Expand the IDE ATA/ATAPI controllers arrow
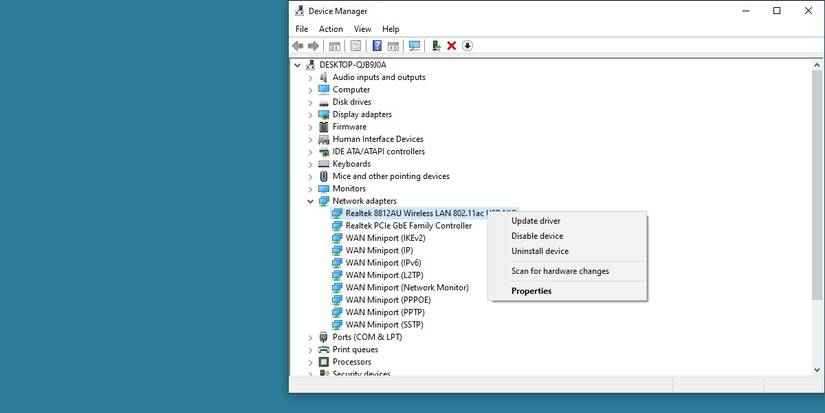The image size is (825, 413). [x=310, y=152]
